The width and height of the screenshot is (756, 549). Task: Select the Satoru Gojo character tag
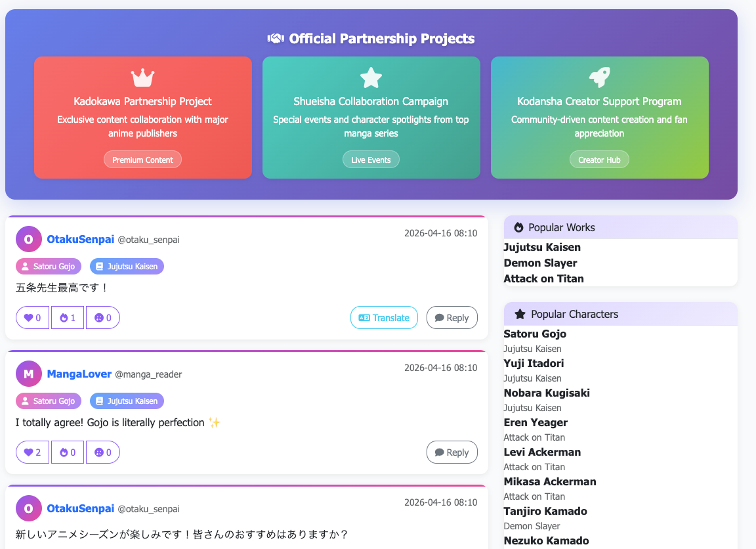48,266
